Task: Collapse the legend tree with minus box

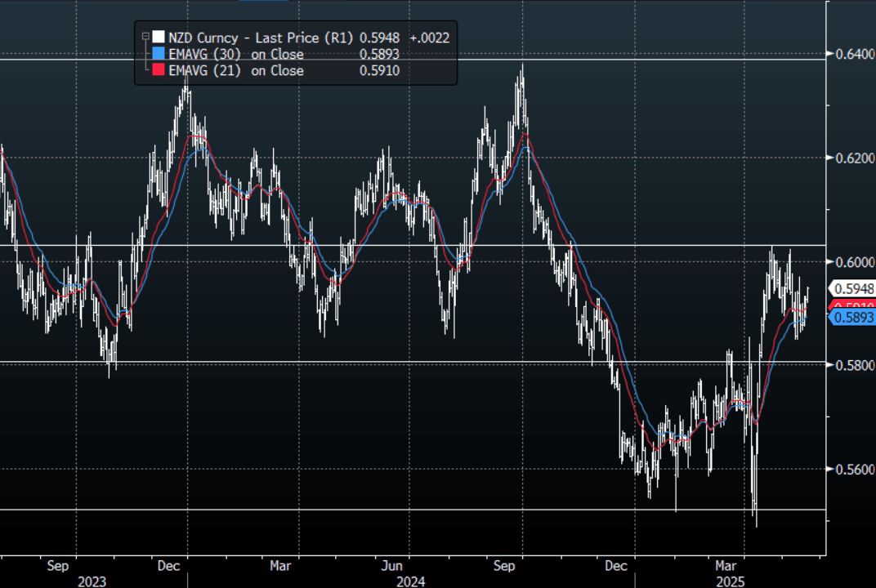Action: 145,37
